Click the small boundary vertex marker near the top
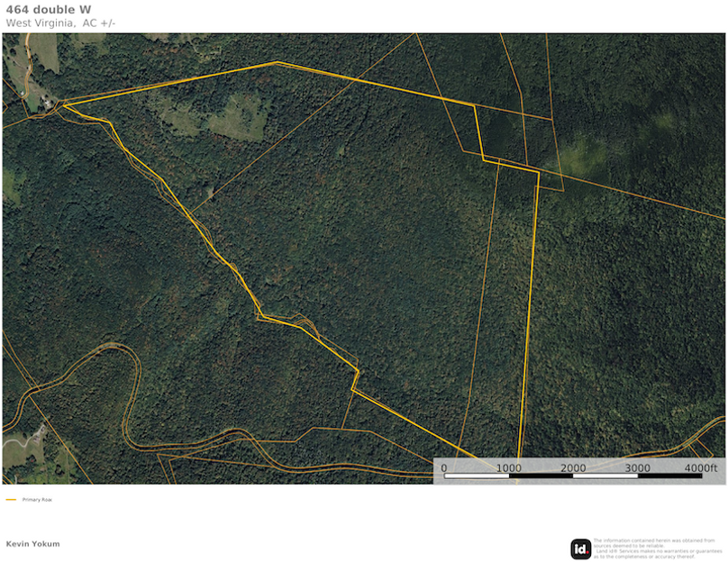 [x=279, y=62]
